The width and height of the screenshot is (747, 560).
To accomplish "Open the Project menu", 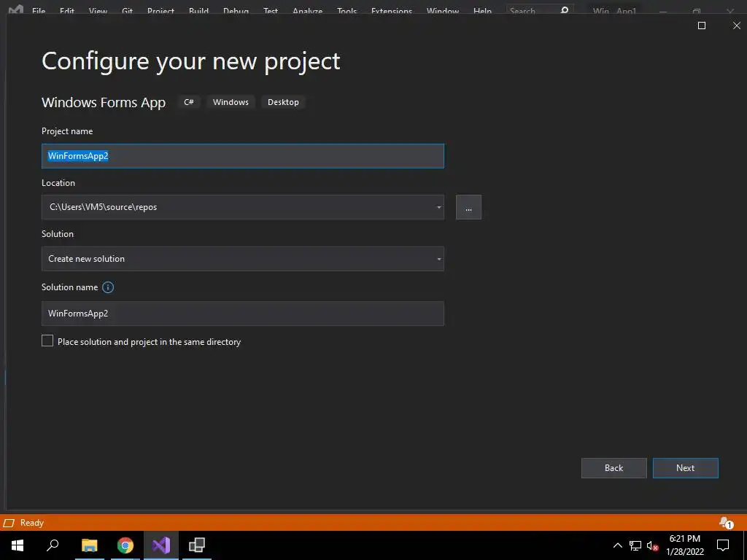I will (x=160, y=10).
